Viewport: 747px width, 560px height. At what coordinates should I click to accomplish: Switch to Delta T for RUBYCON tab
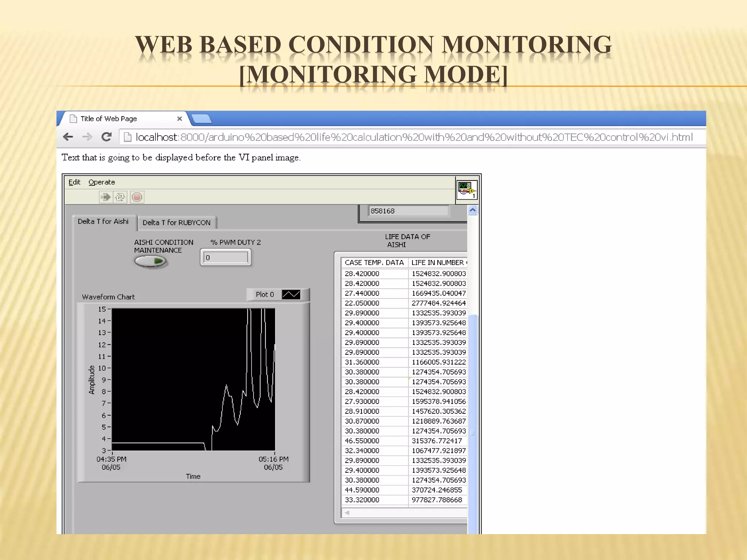tap(177, 222)
